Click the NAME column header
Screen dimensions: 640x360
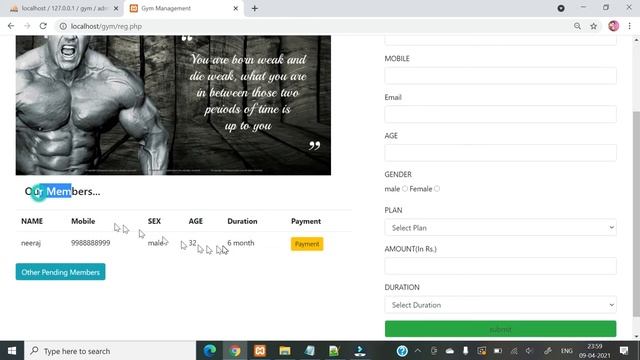32,221
